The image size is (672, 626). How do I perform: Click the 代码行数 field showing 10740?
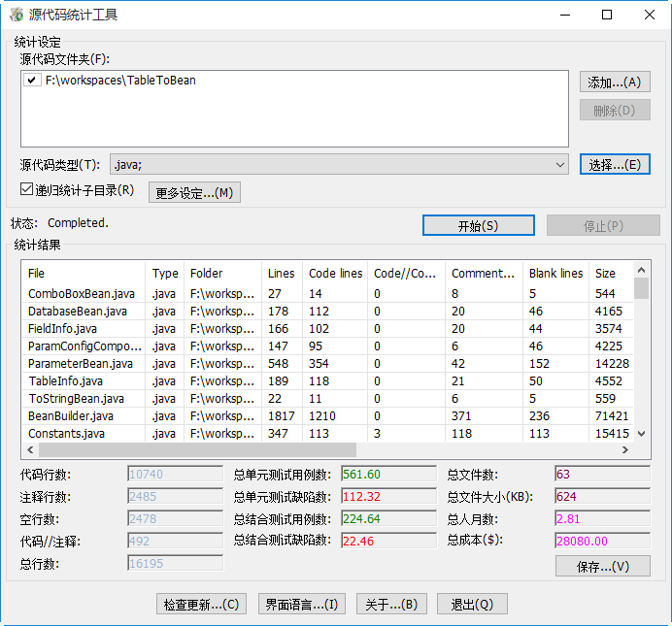[x=176, y=474]
